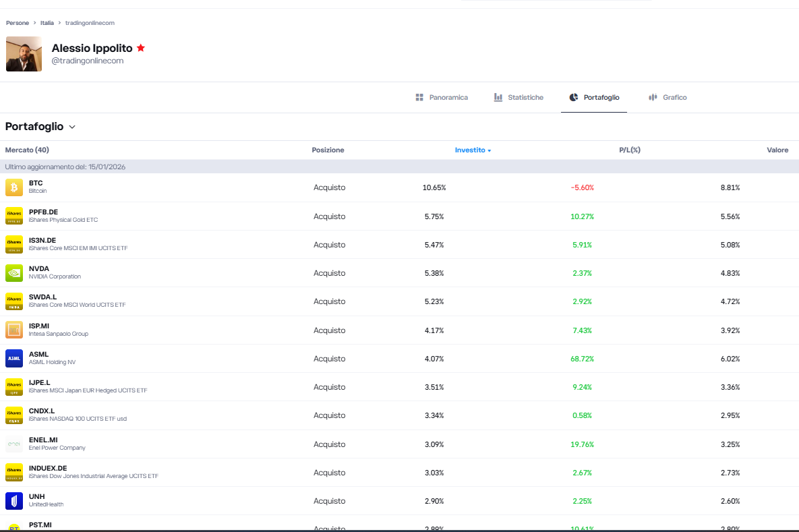Switch to the Panoramica tab
This screenshot has height=532, width=799.
[x=442, y=97]
